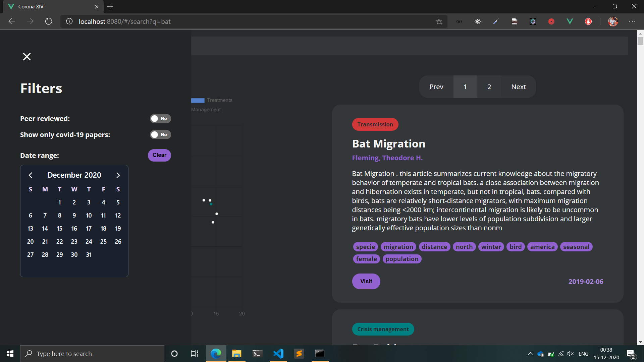Select December 15 in the calendar
This screenshot has height=362, width=644.
click(59, 229)
